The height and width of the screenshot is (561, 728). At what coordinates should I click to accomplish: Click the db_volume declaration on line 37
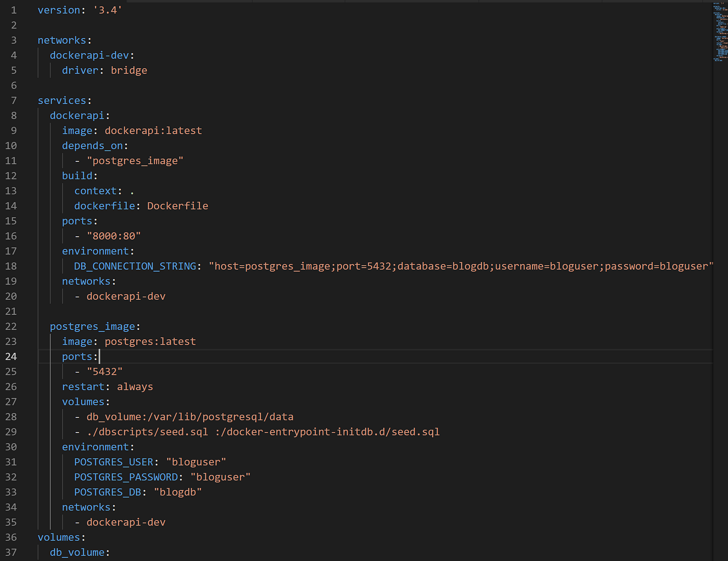click(76, 552)
